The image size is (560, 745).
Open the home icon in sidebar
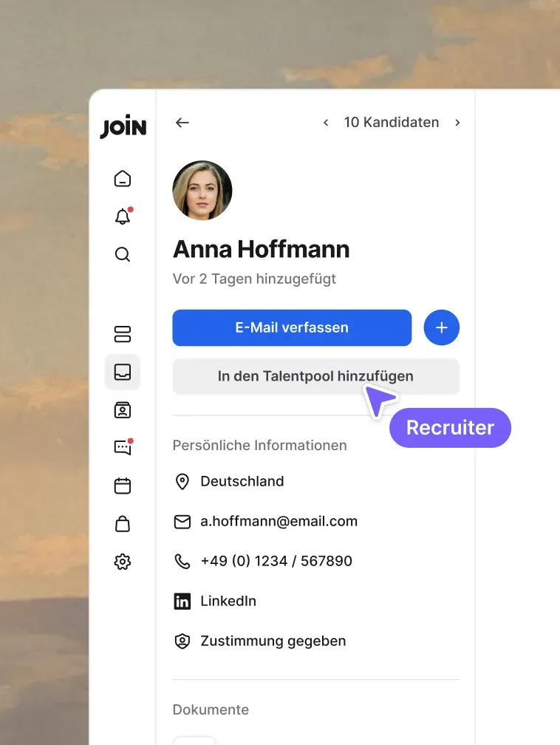click(x=123, y=179)
